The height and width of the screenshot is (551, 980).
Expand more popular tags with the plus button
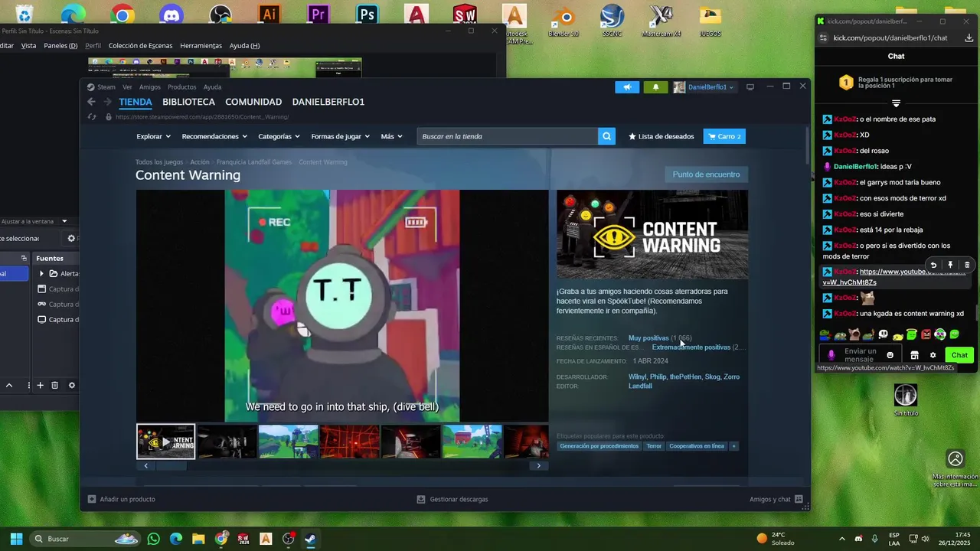click(x=733, y=446)
